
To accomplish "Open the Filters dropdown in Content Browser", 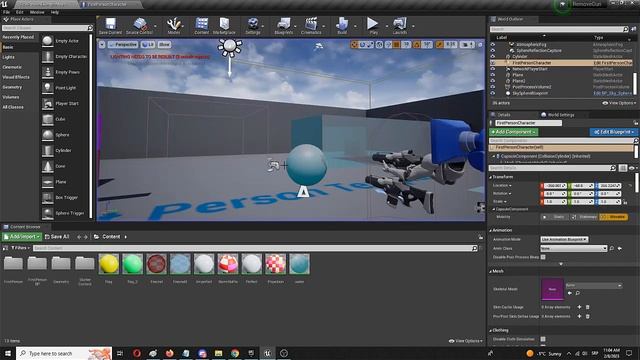I will (x=19, y=248).
